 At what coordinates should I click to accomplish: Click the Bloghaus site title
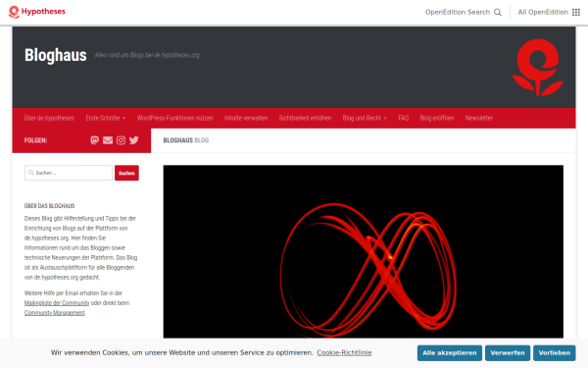pyautogui.click(x=56, y=55)
